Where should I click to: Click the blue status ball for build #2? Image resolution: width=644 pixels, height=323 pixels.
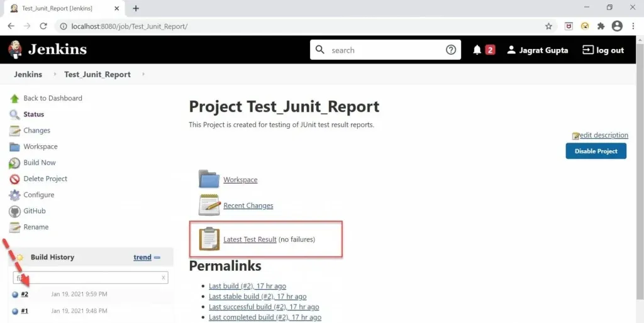coord(15,295)
